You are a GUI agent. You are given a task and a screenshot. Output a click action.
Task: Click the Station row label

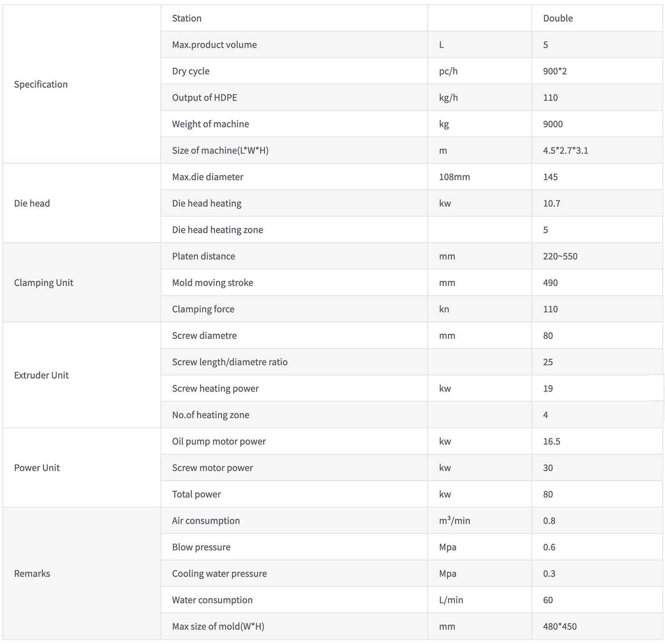[x=187, y=18]
